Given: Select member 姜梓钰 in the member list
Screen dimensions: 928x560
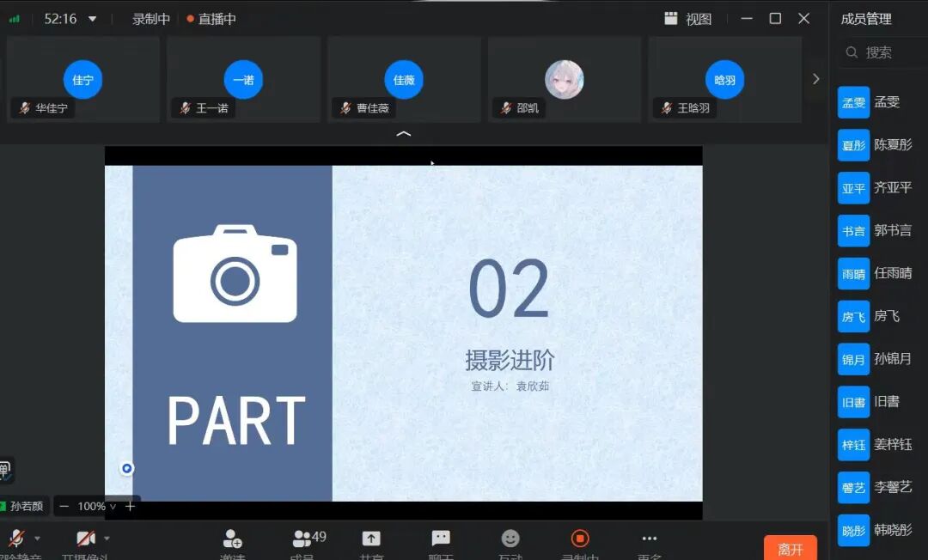Looking at the screenshot, I should (882, 445).
